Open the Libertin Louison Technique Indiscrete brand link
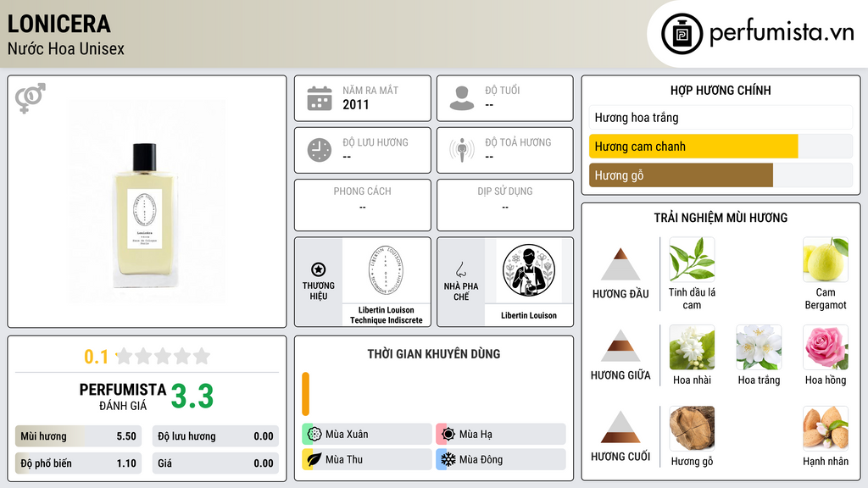Image resolution: width=868 pixels, height=488 pixels. 386,315
